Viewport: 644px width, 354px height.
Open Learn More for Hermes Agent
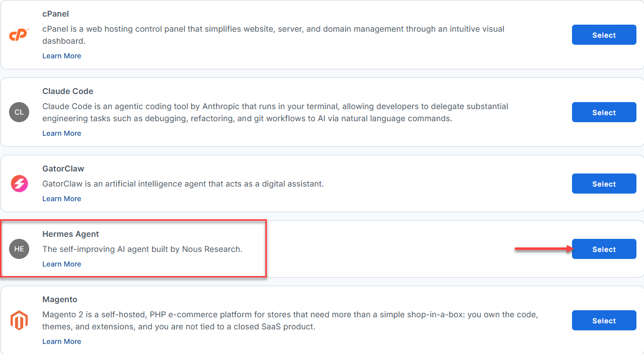61,264
